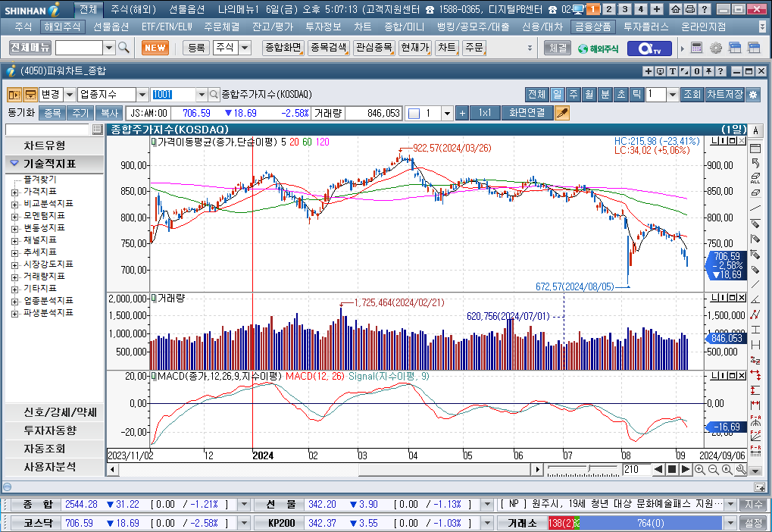Expand the 거래량지표 tree node
Screen dimensions: 772x532
(x=14, y=277)
